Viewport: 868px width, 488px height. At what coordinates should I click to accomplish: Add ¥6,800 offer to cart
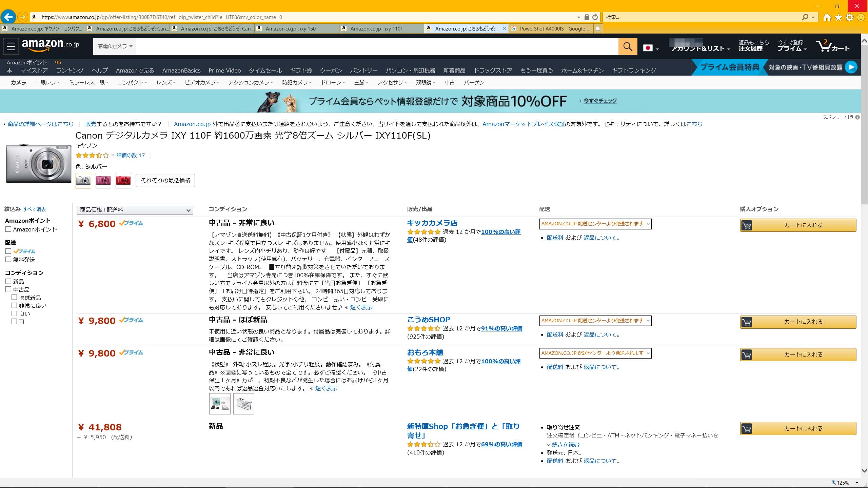click(798, 225)
